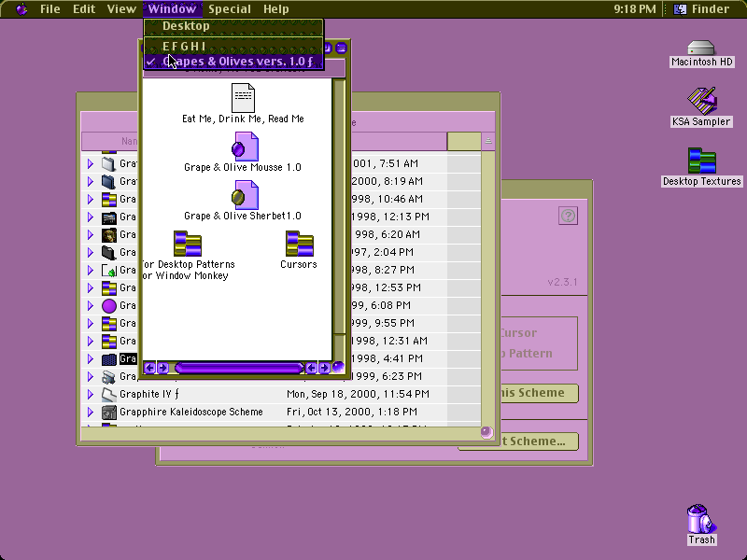
Task: Choose Desktop from the Window menu
Action: [233, 26]
